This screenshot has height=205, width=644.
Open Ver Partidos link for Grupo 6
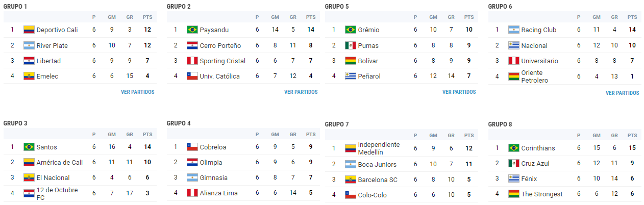pos(622,93)
